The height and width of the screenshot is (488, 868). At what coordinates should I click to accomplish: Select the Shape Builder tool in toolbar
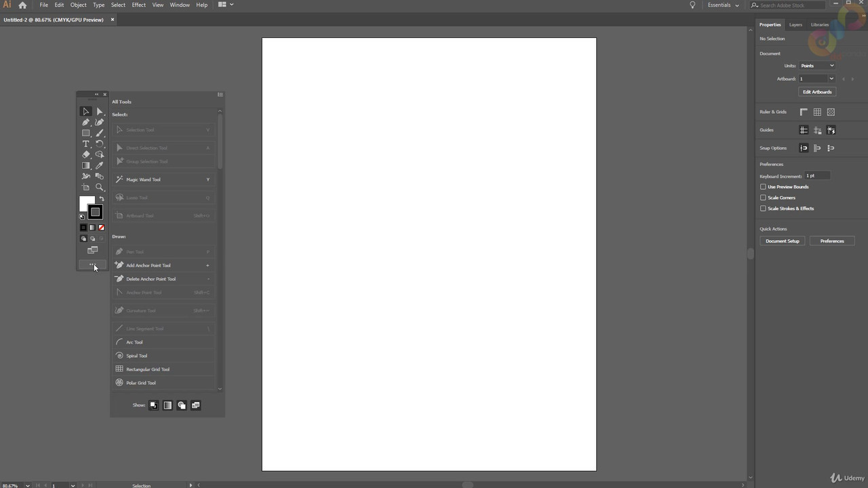point(100,155)
